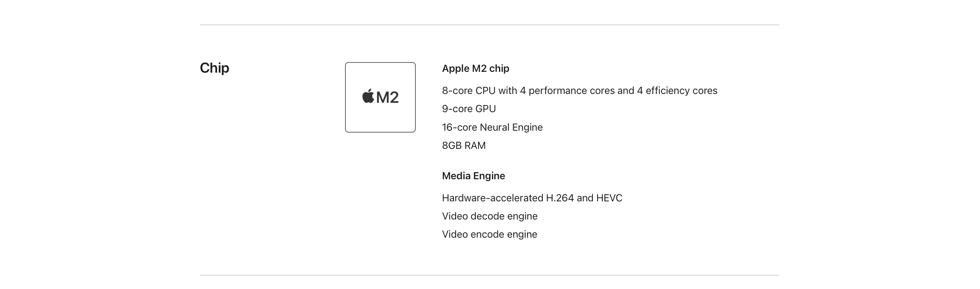
Task: Click the divider line below the Chip section
Action: pyautogui.click(x=489, y=275)
